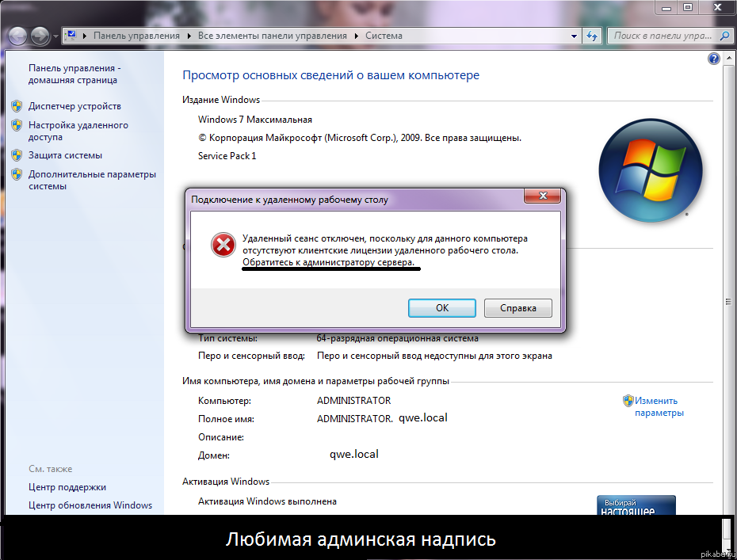Click the shield icon beside Защита системы
This screenshot has width=737, height=560.
coord(17,155)
